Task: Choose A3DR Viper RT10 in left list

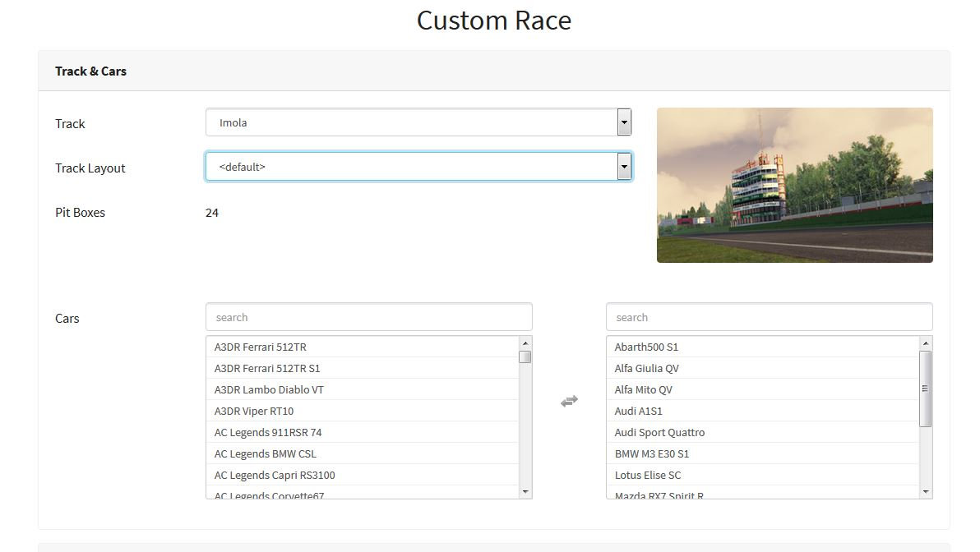Action: click(x=253, y=411)
